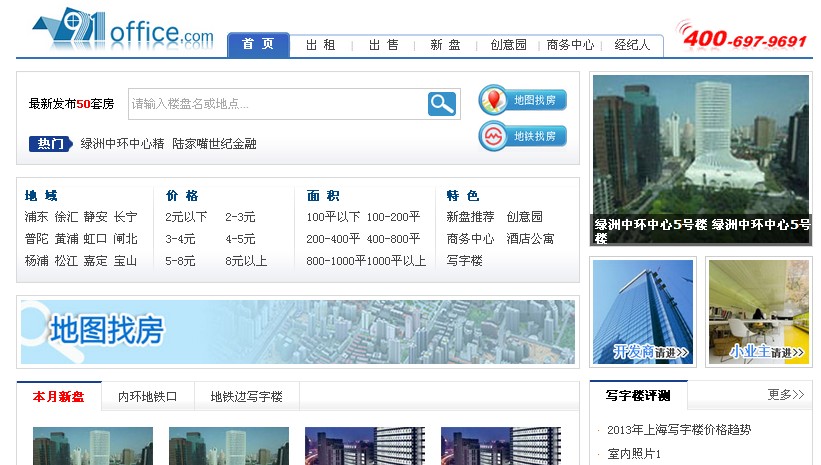Switch to the 内环地铁口 tab
The height and width of the screenshot is (465, 821).
tap(147, 397)
